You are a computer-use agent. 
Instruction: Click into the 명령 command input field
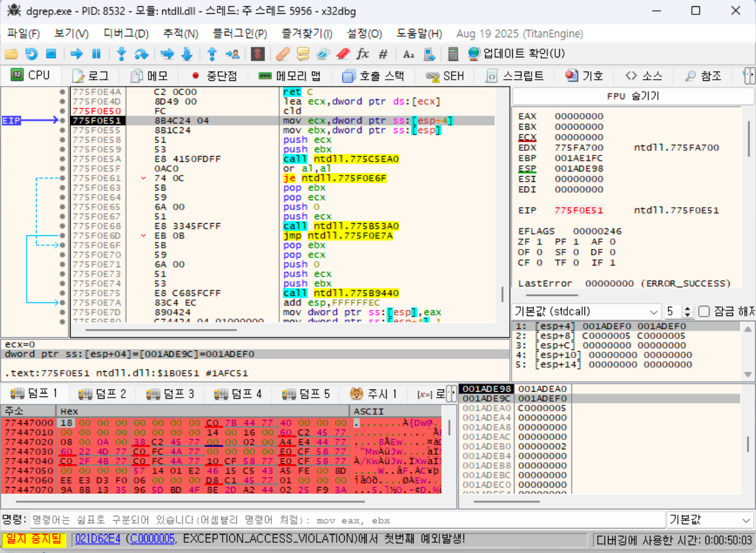coord(344,520)
